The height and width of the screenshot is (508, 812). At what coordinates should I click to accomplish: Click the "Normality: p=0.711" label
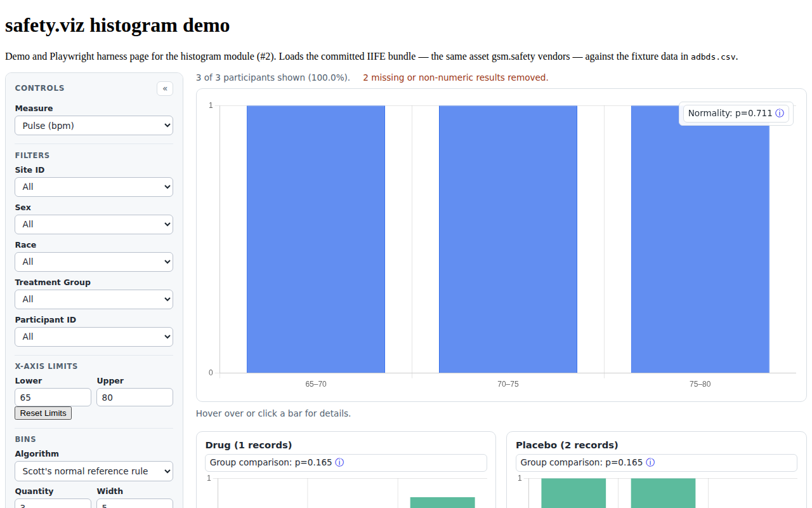[x=730, y=113]
